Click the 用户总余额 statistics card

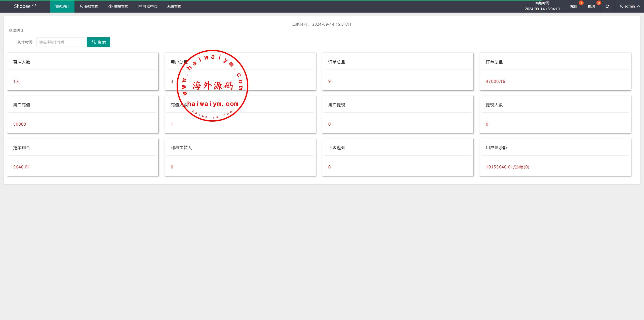point(555,157)
